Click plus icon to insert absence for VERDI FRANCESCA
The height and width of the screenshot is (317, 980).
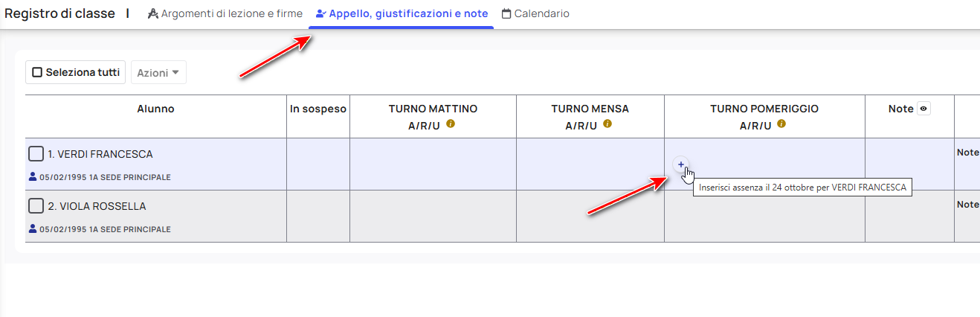point(681,164)
